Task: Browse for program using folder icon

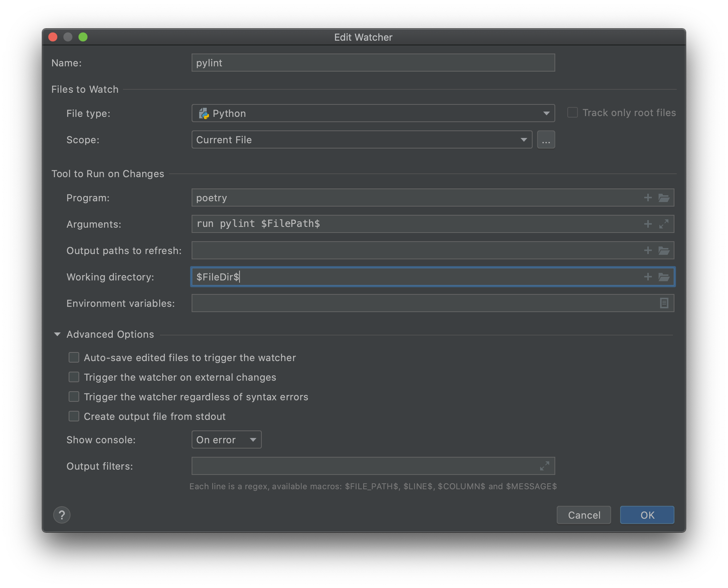Action: pos(663,198)
